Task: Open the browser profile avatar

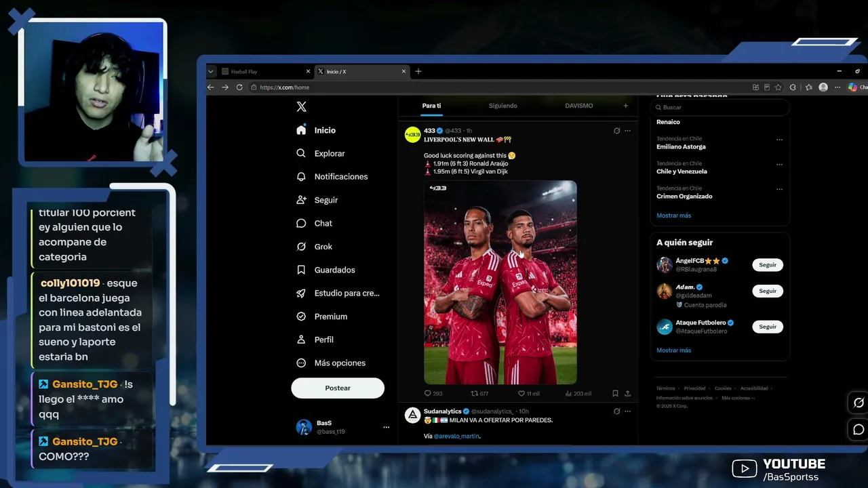Action: (823, 87)
